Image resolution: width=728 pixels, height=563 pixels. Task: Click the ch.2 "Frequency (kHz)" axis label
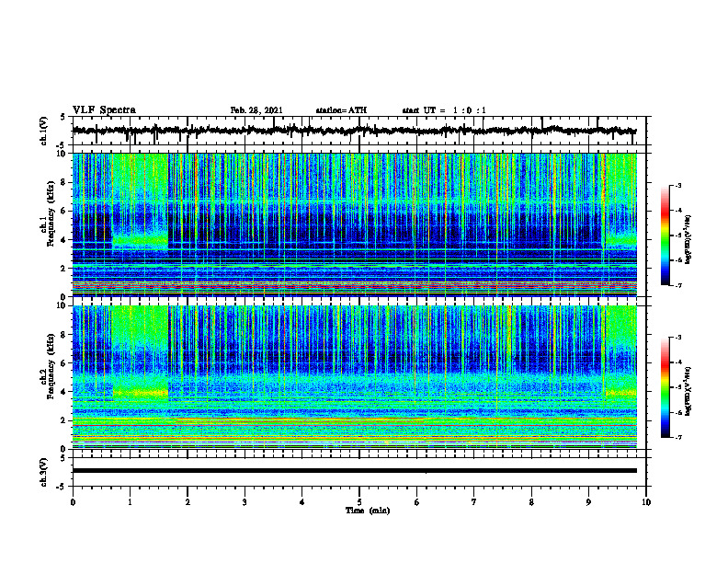(x=51, y=367)
